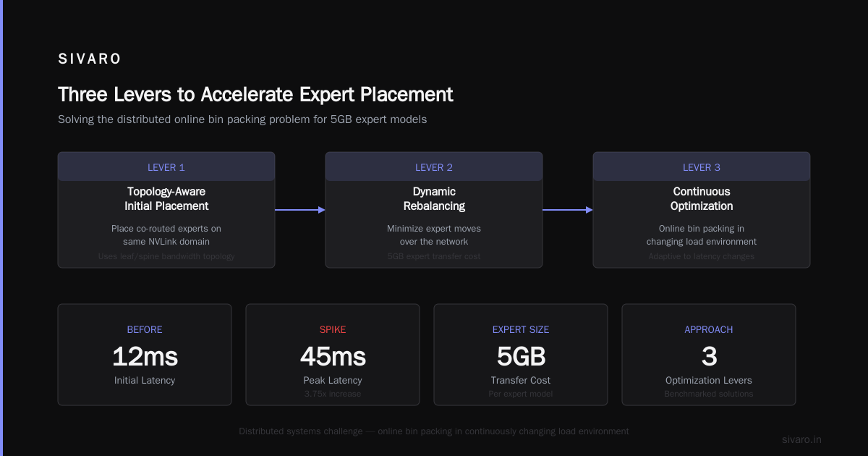The image size is (868, 456).
Task: Select the LEVER 2 header
Action: pos(434,167)
